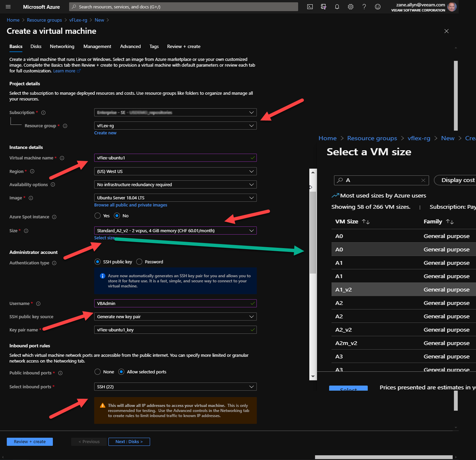The height and width of the screenshot is (460, 476).
Task: Open portal settings gear
Action: (350, 7)
